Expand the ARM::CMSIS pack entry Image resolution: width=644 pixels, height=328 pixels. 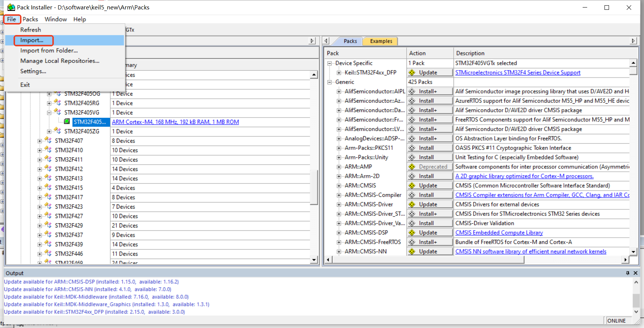point(339,186)
